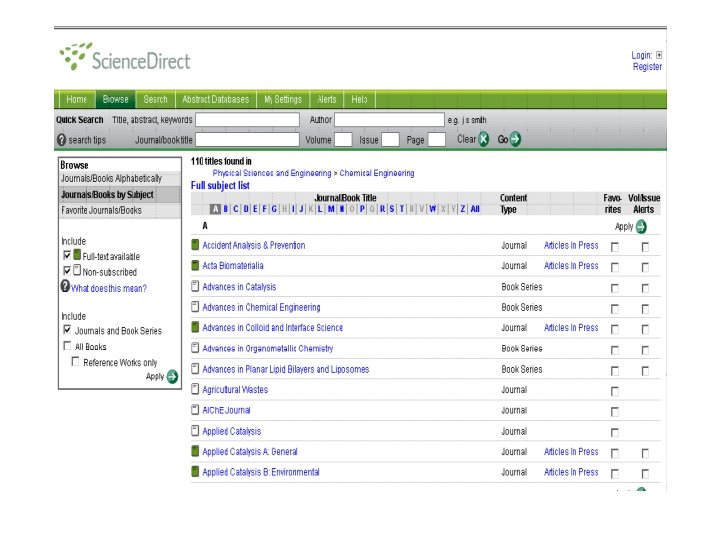The width and height of the screenshot is (720, 540).
Task: Click the search tips question mark icon
Action: pyautogui.click(x=62, y=140)
